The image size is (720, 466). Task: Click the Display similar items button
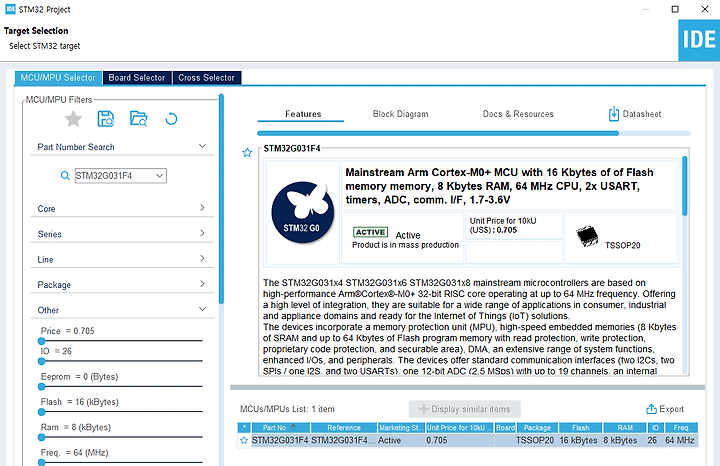point(465,409)
